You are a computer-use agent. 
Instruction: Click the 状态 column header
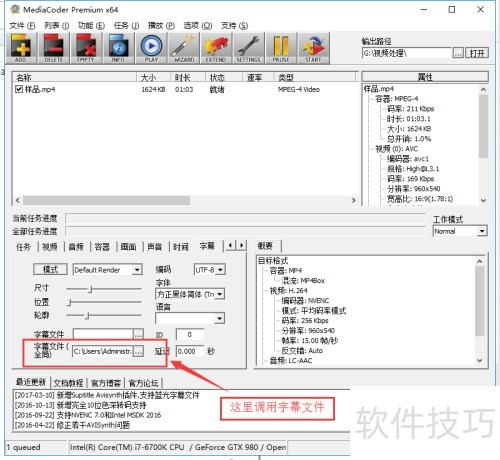(x=224, y=78)
